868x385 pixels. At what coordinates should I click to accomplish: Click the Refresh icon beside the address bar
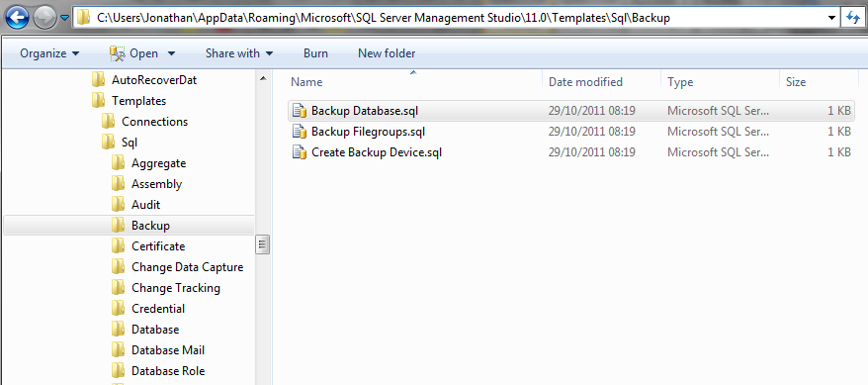point(853,18)
